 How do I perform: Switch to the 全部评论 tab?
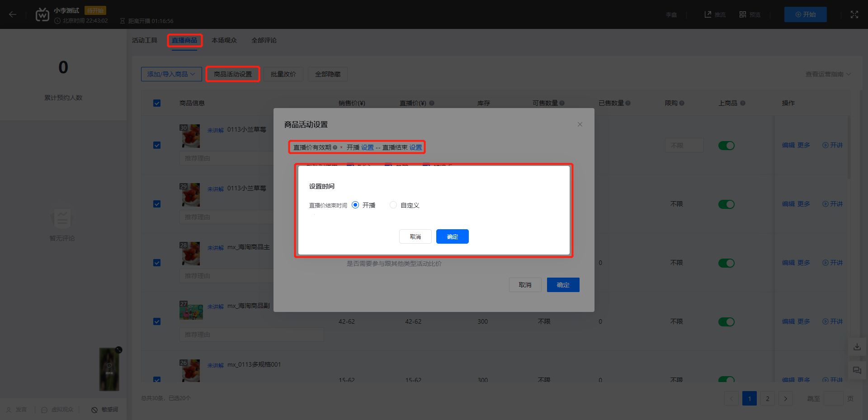pos(264,40)
